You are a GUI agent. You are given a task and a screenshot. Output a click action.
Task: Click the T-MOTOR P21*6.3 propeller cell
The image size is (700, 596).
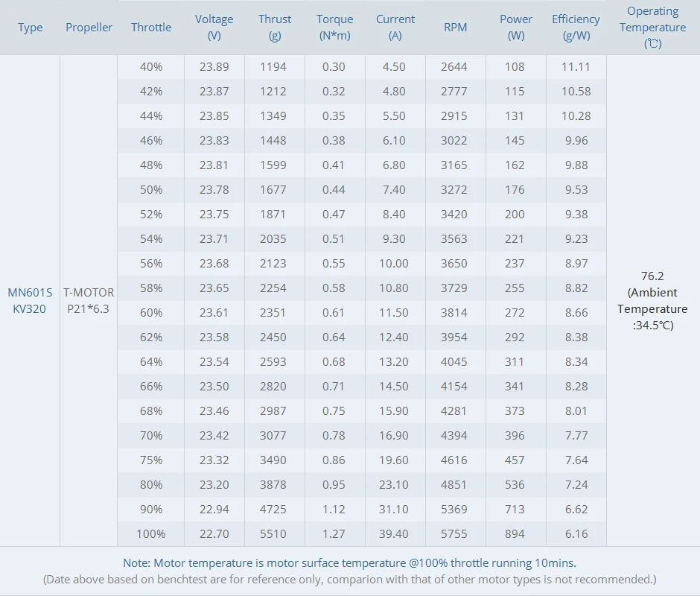tap(89, 301)
